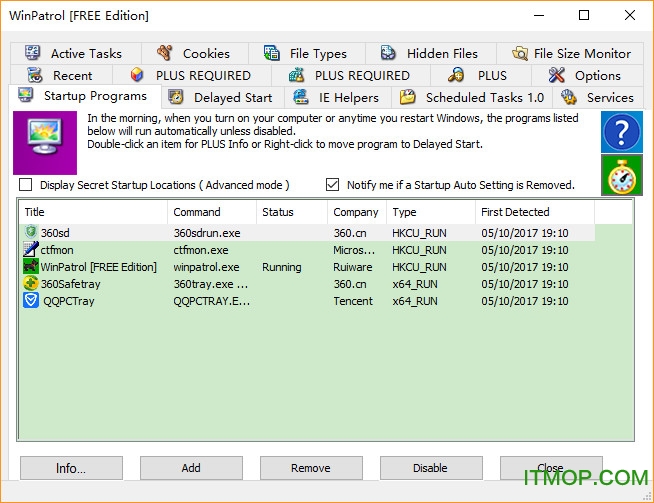This screenshot has height=503, width=654.
Task: Select the WinPatrol [FREE Edition] entry
Action: (307, 267)
